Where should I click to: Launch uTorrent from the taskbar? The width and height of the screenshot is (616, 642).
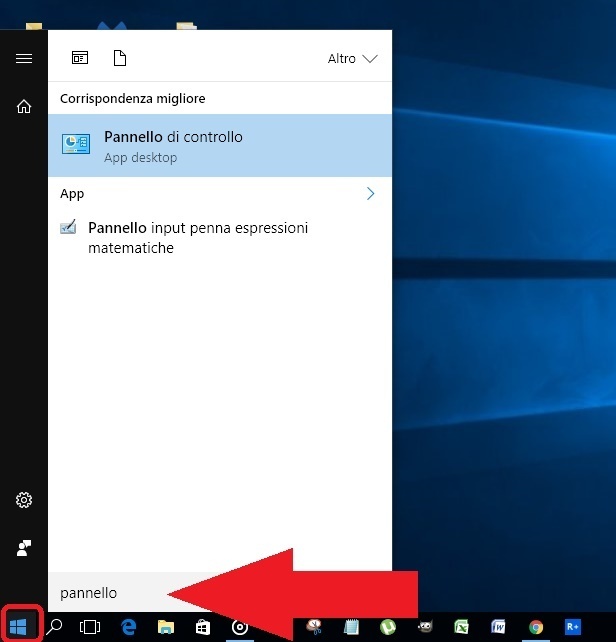pyautogui.click(x=387, y=626)
